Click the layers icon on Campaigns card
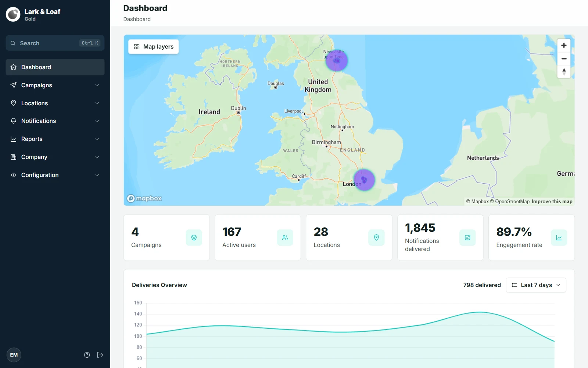The image size is (588, 368). [x=194, y=238]
